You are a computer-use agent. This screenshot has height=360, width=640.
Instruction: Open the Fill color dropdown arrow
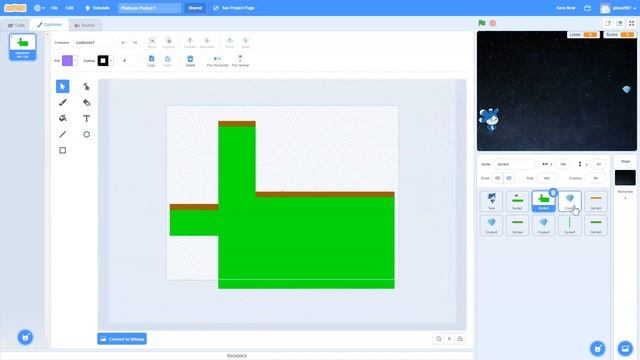click(x=76, y=61)
